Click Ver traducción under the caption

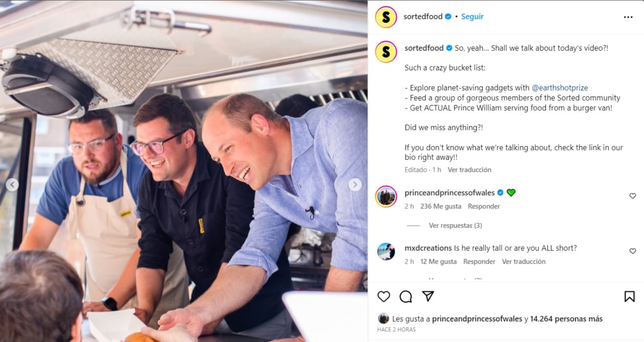tap(469, 170)
